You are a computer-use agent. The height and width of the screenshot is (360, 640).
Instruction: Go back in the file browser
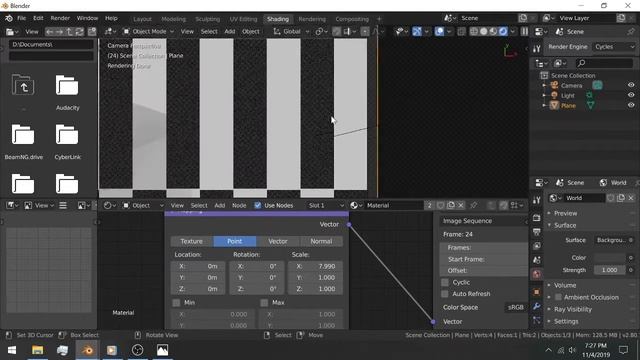50,31
